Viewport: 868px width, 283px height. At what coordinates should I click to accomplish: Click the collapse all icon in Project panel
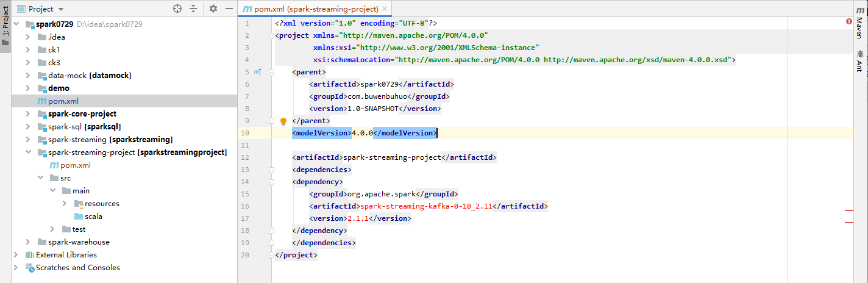click(193, 9)
